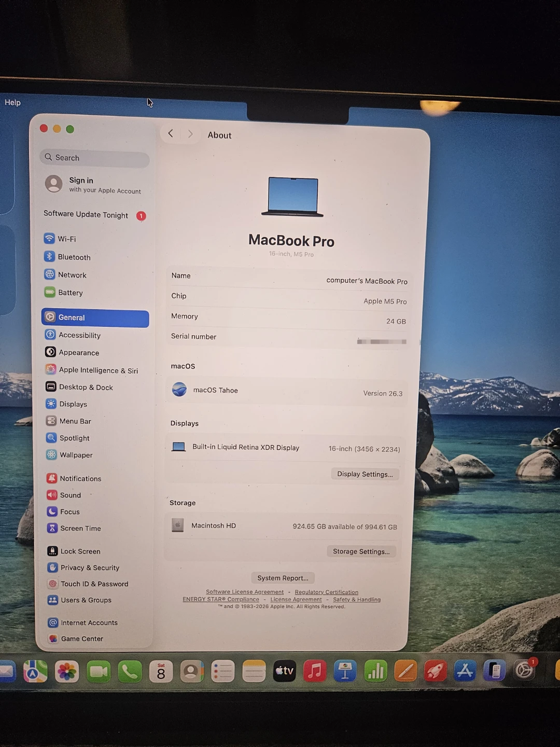Open Reminders from the Dock
The image size is (560, 747).
click(x=223, y=672)
